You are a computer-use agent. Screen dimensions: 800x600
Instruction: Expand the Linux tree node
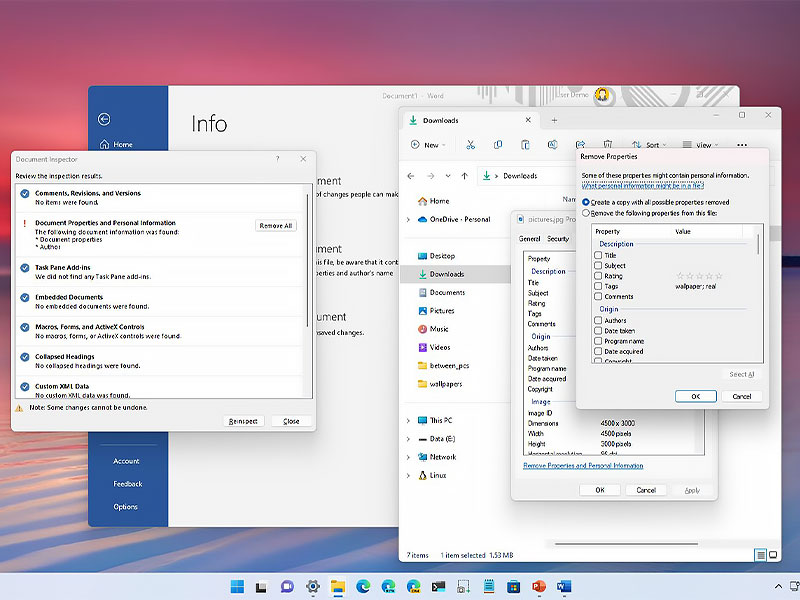tap(408, 476)
